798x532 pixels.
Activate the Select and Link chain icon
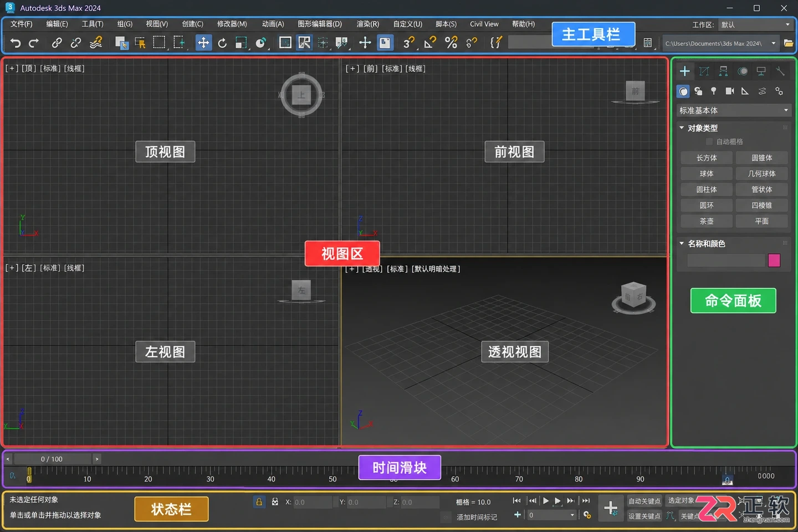(x=57, y=43)
